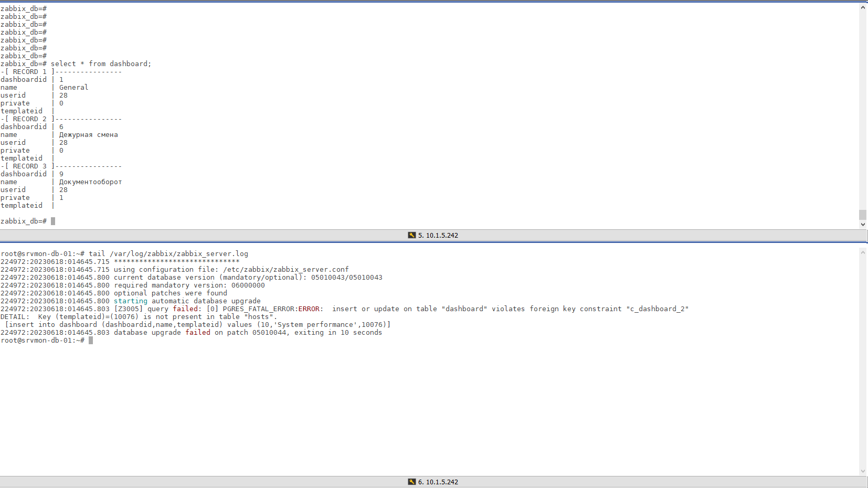Screen dimensions: 868x488
Task: Click the dashboard name "Дежурная смена"
Action: click(x=88, y=135)
